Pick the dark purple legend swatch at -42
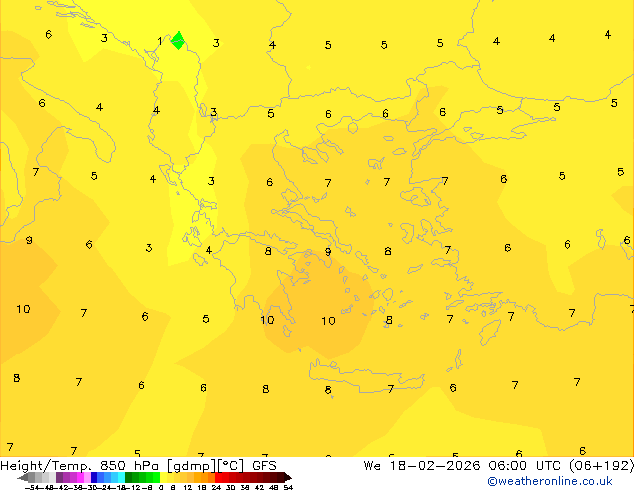 [59, 478]
